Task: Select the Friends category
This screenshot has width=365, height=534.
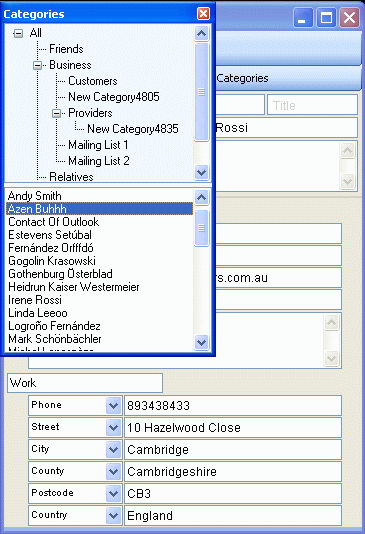Action: [x=66, y=49]
